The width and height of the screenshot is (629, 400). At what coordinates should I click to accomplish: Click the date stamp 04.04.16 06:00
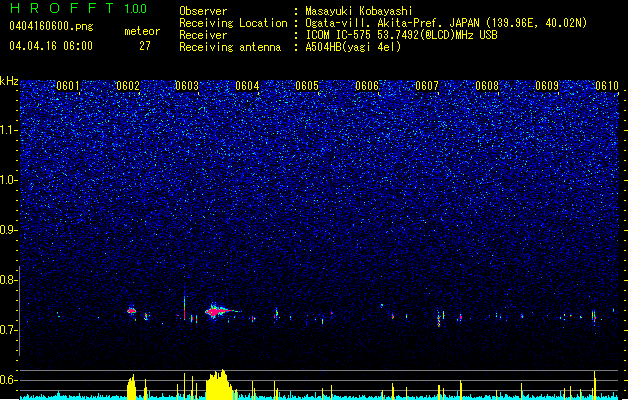[51, 46]
